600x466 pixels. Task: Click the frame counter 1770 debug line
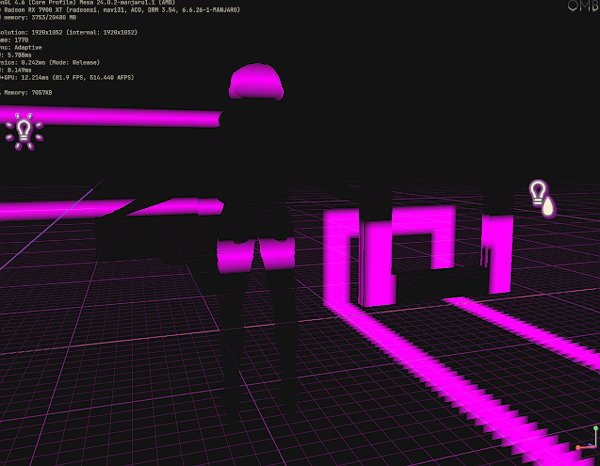[x=20, y=41]
